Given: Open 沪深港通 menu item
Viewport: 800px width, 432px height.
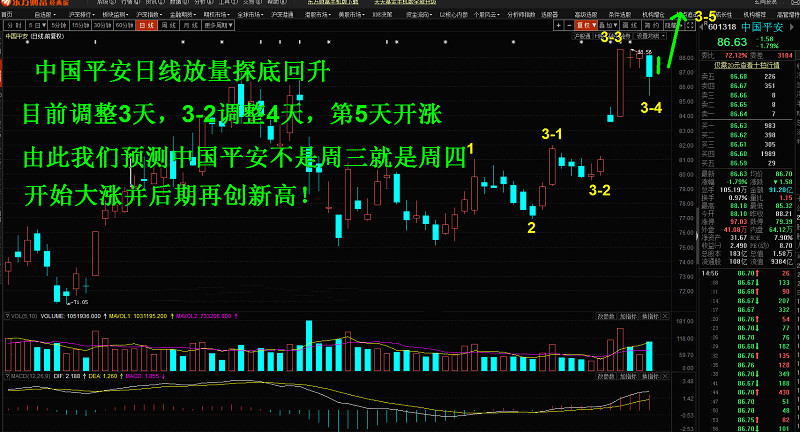Looking at the screenshot, I should (x=282, y=14).
